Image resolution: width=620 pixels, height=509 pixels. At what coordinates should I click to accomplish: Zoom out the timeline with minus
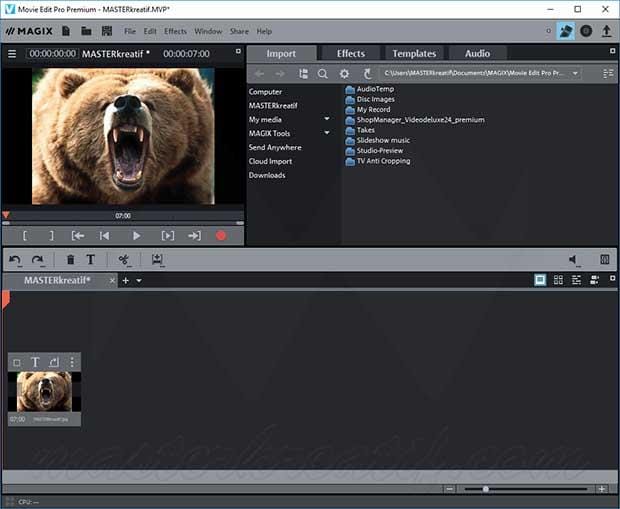[x=450, y=489]
